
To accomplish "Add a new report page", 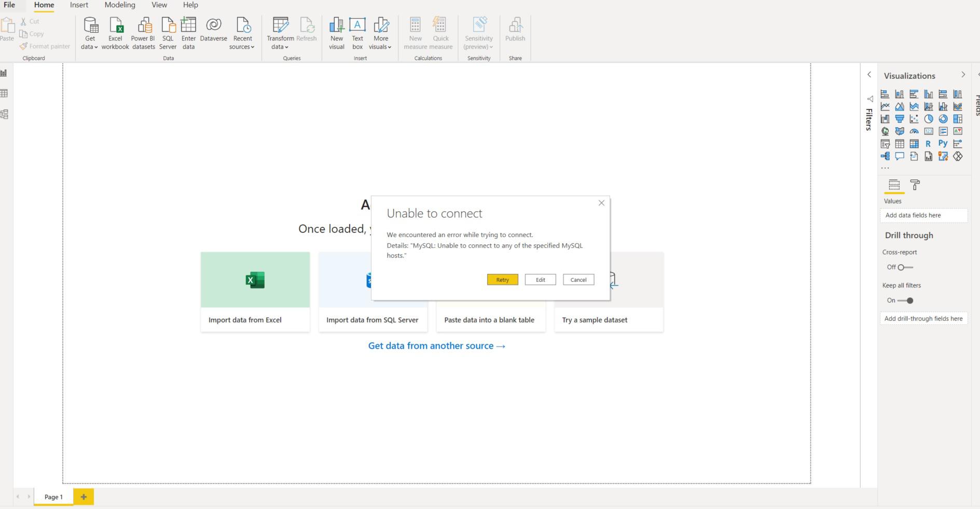I will click(x=84, y=497).
